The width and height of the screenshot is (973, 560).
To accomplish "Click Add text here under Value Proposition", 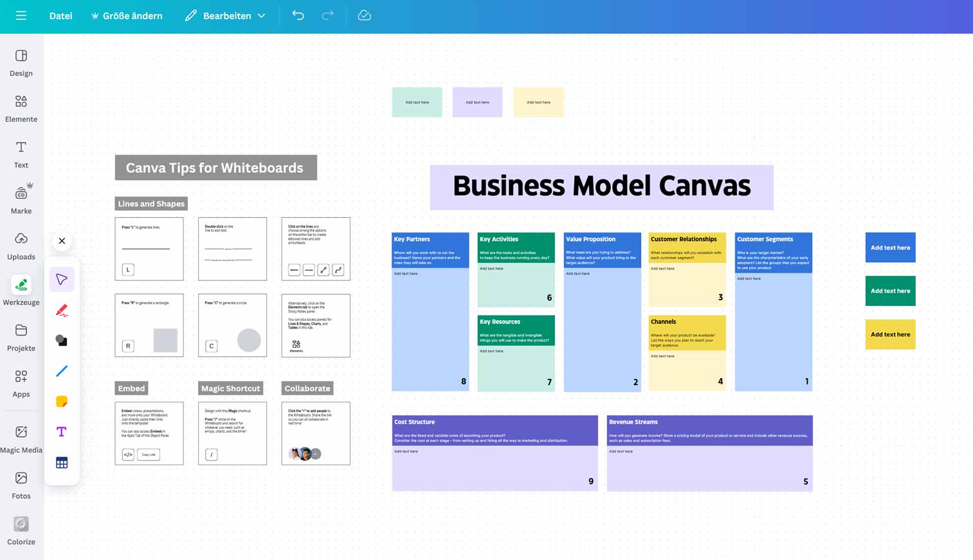I will click(577, 273).
